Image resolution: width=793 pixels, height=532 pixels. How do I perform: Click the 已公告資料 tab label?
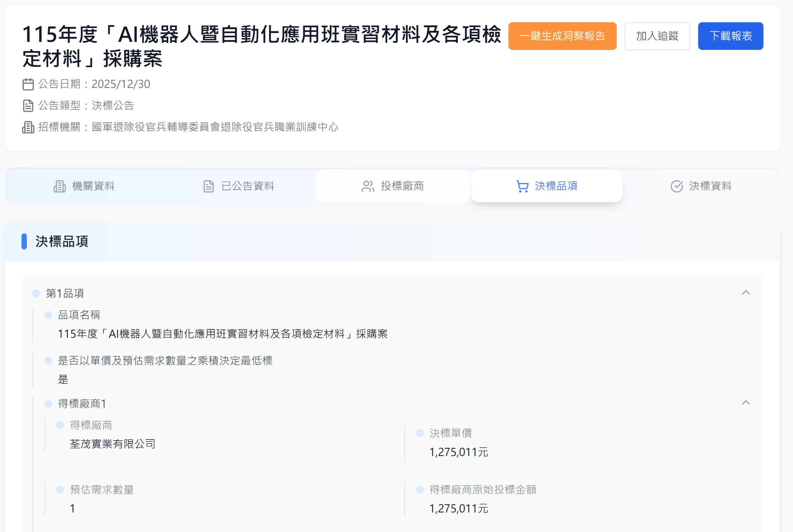[248, 186]
